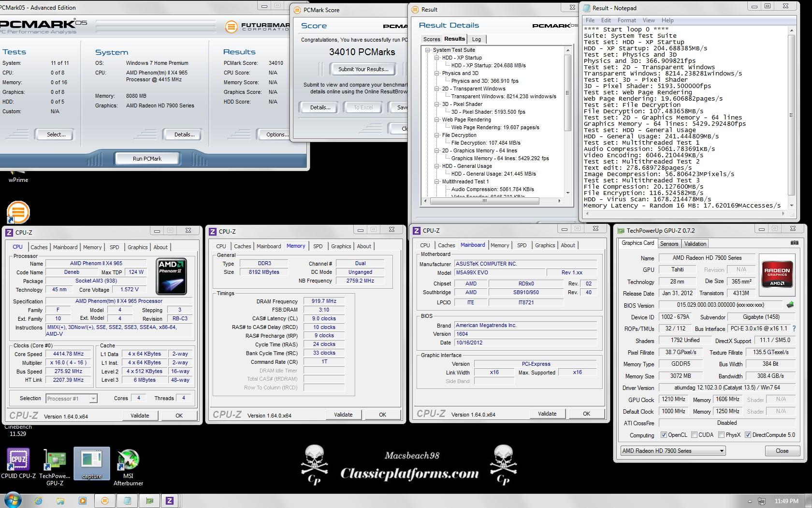Click the taskbar clock showing 11:49 PM
The image size is (812, 508).
pos(786,501)
